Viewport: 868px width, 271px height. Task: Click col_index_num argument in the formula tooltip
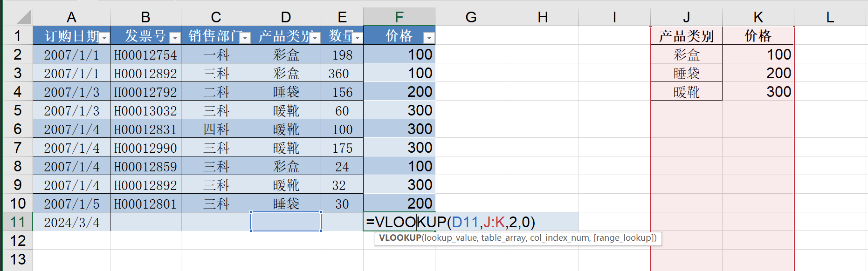(x=560, y=238)
